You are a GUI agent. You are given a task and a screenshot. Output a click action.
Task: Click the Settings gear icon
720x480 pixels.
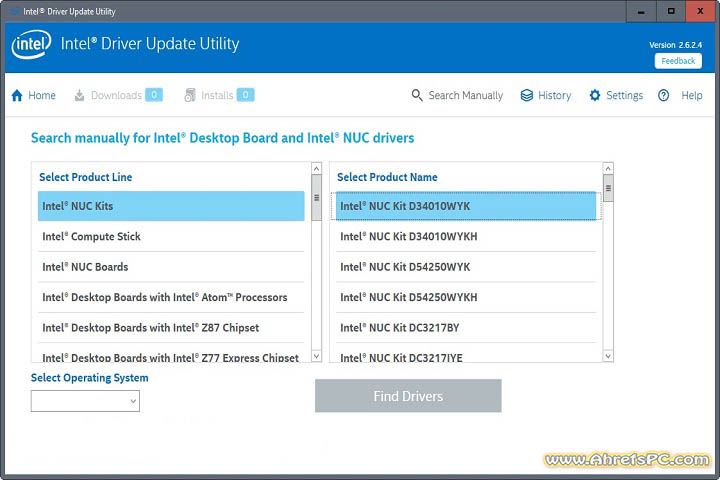595,95
